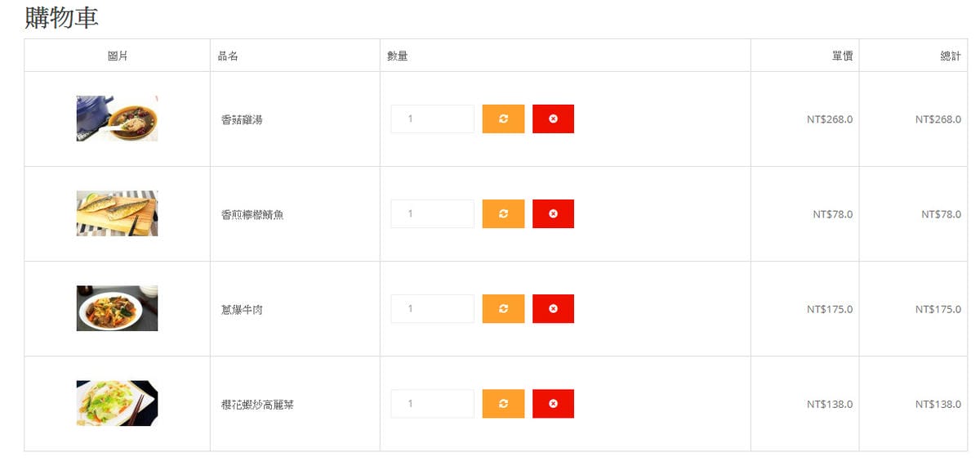Open the 香菇雞湯 product image
The image size is (980, 466).
click(x=117, y=119)
